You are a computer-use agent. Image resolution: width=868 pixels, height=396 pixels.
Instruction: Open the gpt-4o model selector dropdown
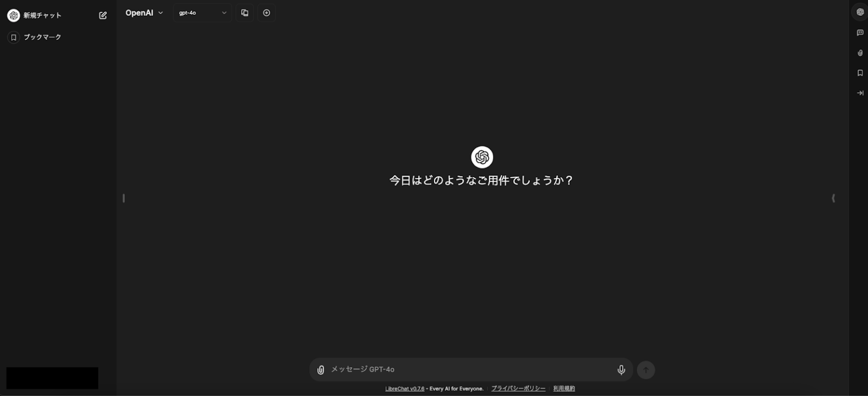click(x=202, y=12)
